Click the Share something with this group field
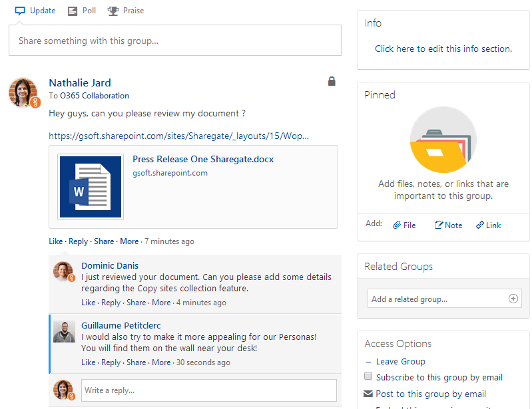 [x=175, y=41]
